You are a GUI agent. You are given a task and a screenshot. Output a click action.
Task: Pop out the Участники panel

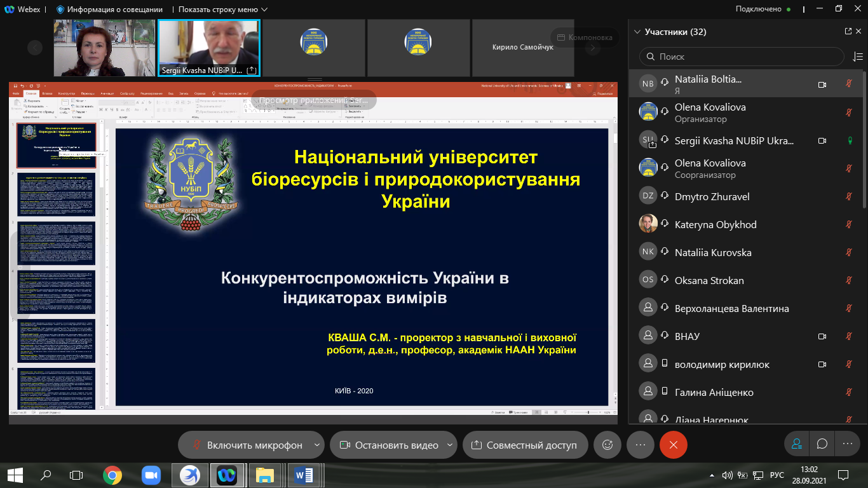click(x=848, y=31)
